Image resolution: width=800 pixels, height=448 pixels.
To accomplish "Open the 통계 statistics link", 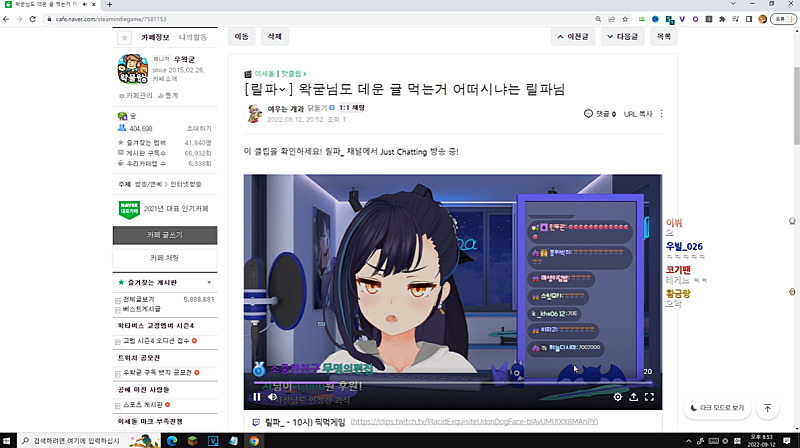I will 168,95.
